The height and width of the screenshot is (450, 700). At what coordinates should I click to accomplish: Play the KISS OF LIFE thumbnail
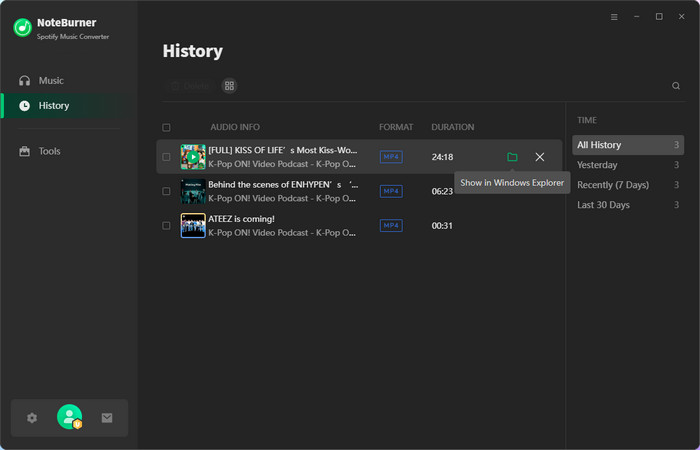pos(193,157)
